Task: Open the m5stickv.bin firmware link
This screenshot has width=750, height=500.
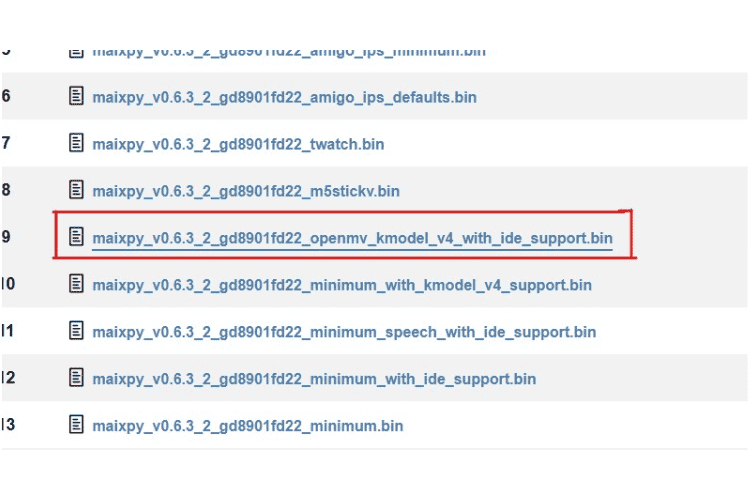Action: click(246, 190)
